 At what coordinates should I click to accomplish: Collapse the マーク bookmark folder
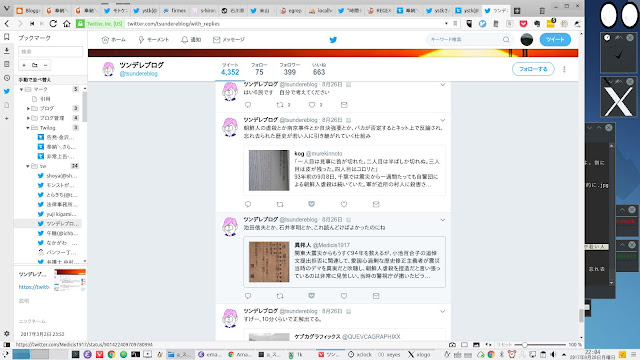point(21,89)
